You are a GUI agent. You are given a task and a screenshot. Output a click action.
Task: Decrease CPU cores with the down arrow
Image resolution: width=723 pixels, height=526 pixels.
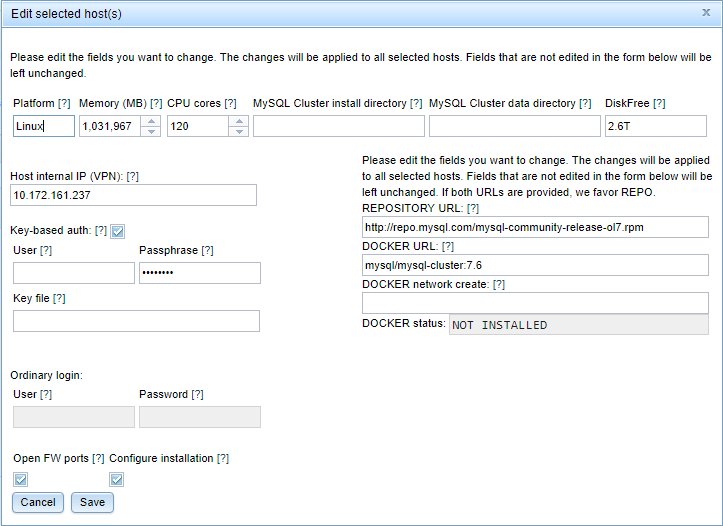(239, 131)
